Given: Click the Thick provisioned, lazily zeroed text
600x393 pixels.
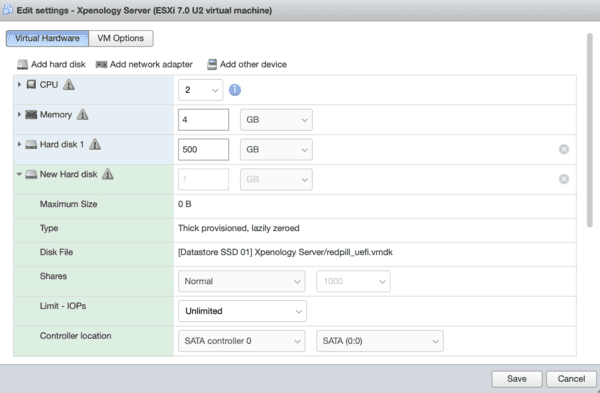Looking at the screenshot, I should (238, 228).
